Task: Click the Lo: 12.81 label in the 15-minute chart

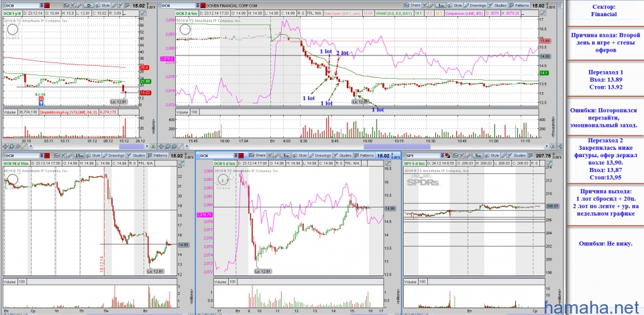Action: point(156,271)
